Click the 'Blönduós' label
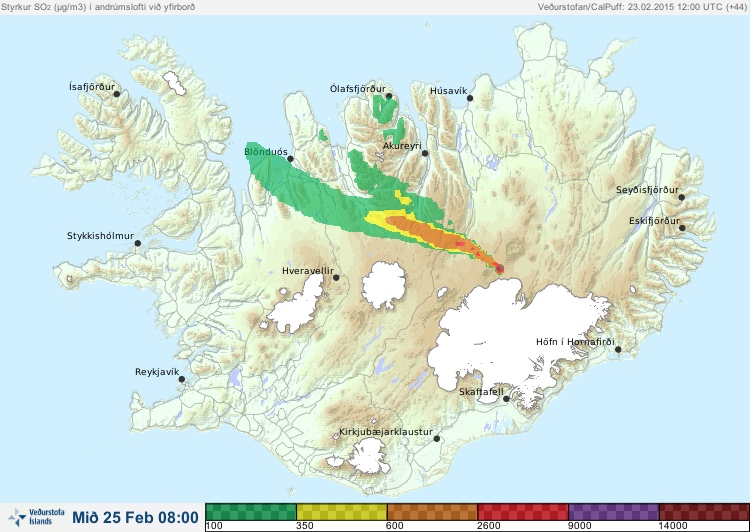The width and height of the screenshot is (750, 532). 266,152
